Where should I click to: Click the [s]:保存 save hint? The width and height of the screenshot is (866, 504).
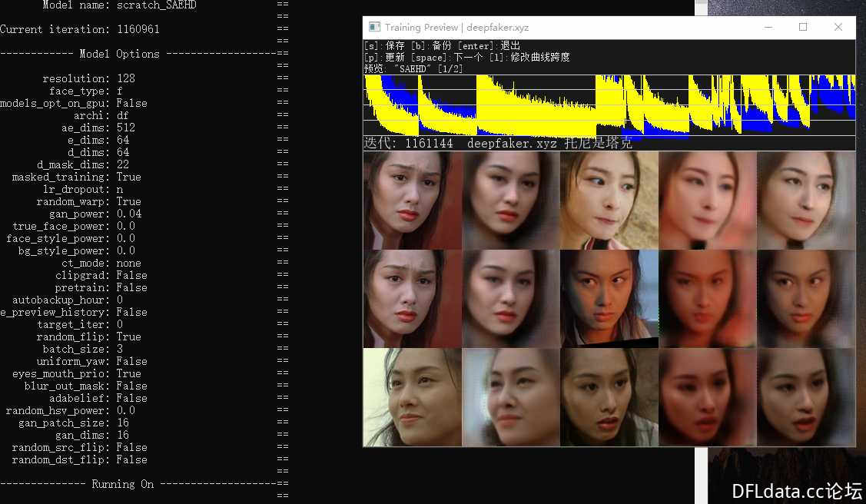385,46
